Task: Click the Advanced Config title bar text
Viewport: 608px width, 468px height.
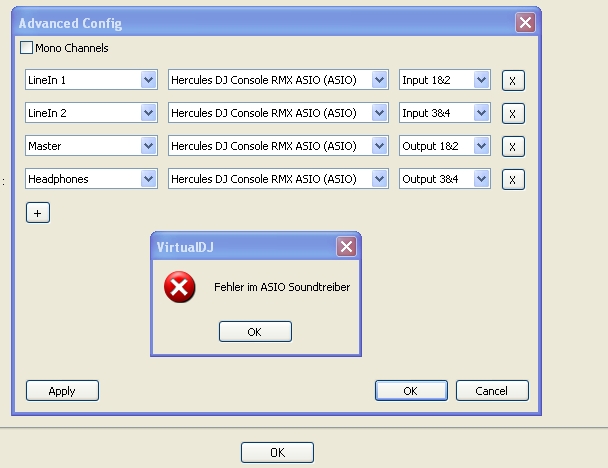Action: tap(70, 23)
